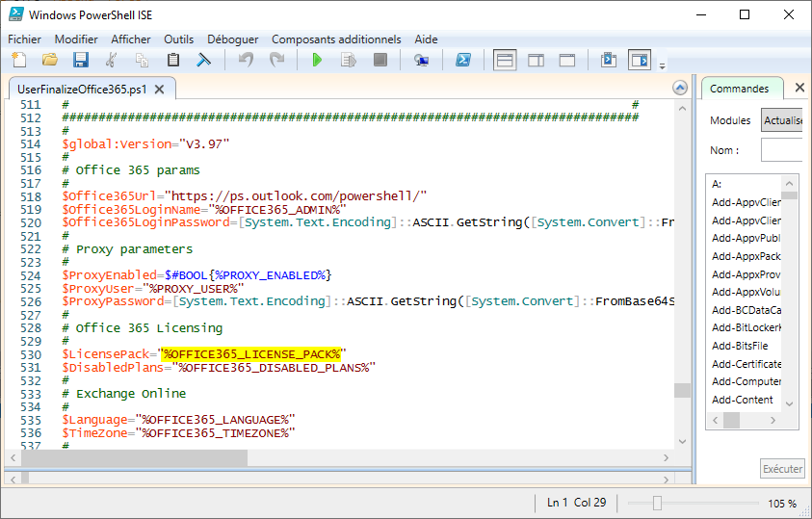Open the Composants additionnels menu
This screenshot has height=519, width=812.
[336, 39]
